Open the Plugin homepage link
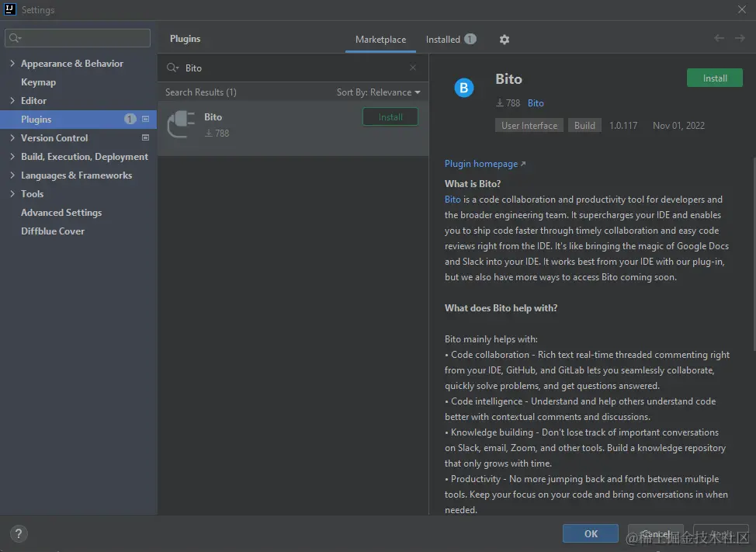 [485, 164]
